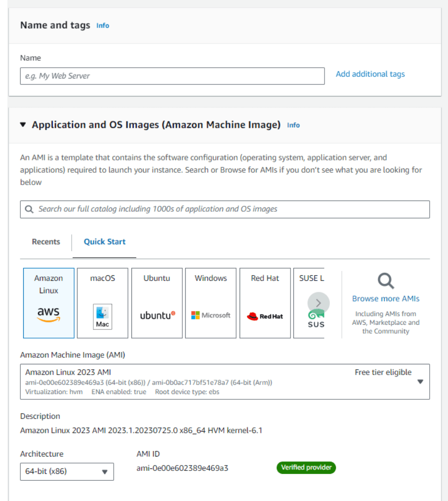Open Info link beside Application and OS Images

click(x=293, y=125)
